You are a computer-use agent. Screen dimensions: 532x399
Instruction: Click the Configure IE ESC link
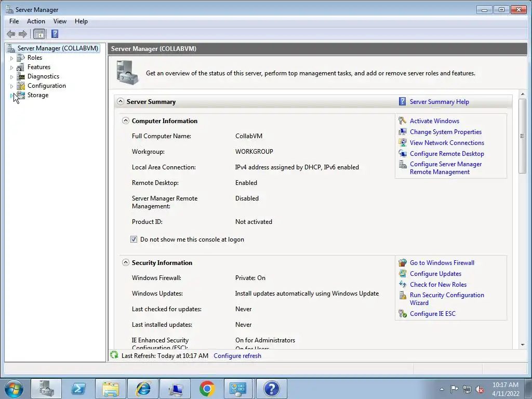point(433,313)
